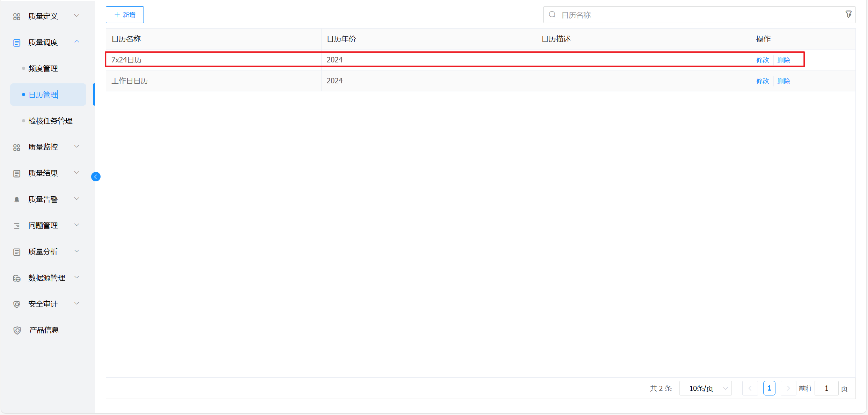Click the 安全审计 shield icon
The width and height of the screenshot is (868, 415).
pyautogui.click(x=17, y=304)
